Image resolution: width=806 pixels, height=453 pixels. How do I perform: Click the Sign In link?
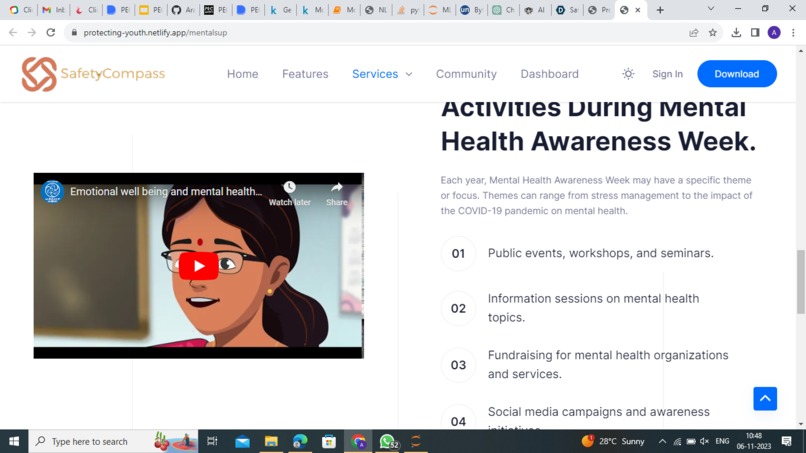pyautogui.click(x=667, y=74)
